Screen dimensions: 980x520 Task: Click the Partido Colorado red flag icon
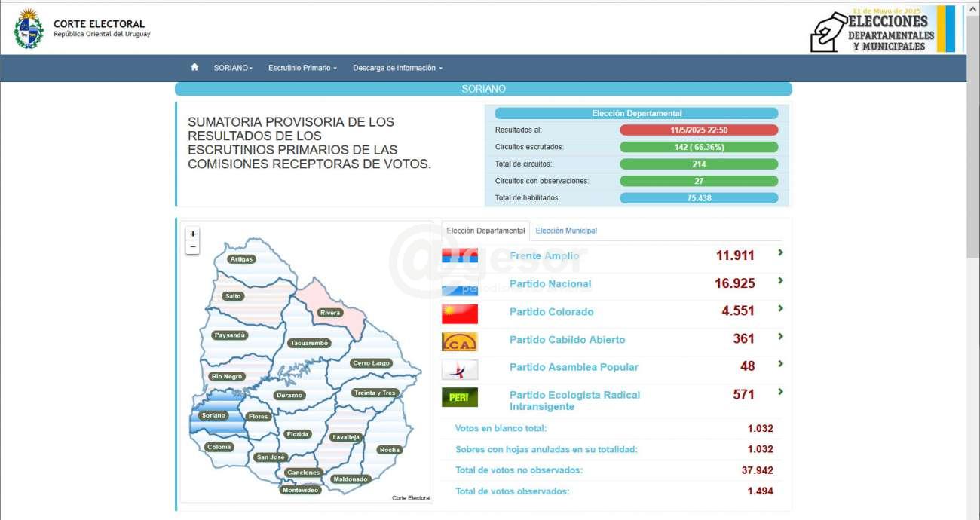coord(459,312)
